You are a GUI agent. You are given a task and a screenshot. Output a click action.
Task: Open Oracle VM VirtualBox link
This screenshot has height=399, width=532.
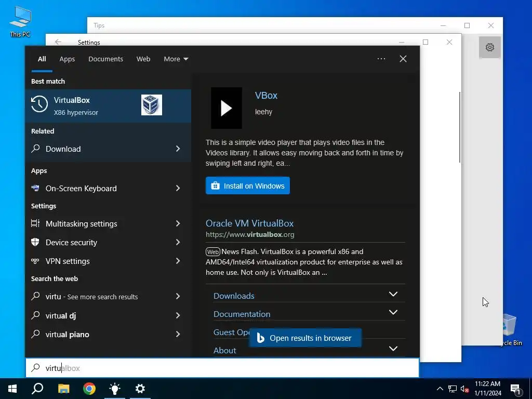tap(249, 223)
